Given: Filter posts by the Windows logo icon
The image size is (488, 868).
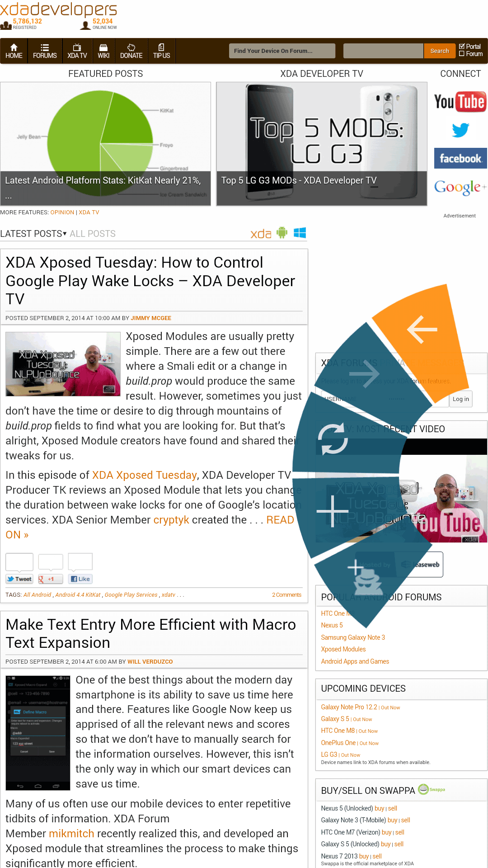Looking at the screenshot, I should pos(300,233).
